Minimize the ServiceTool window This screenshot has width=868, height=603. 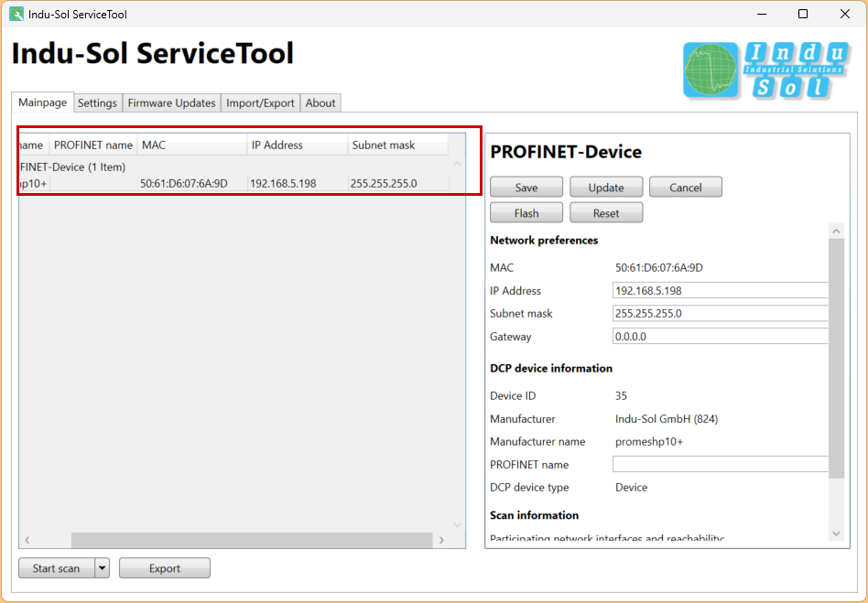click(762, 14)
